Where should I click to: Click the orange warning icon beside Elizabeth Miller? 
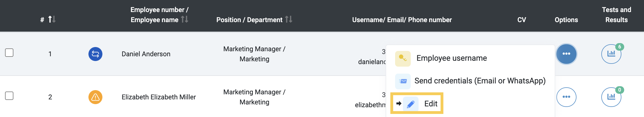(x=95, y=97)
